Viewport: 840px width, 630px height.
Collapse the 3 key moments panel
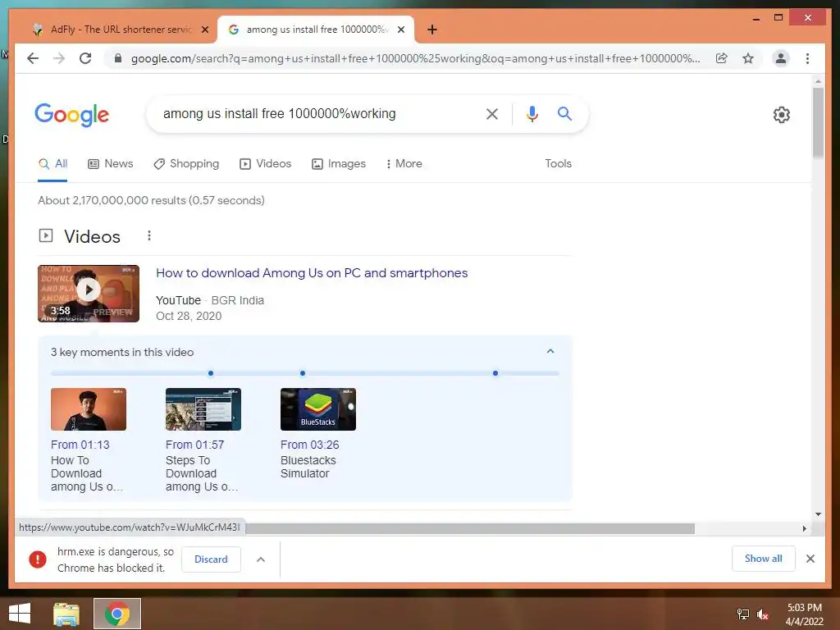550,351
